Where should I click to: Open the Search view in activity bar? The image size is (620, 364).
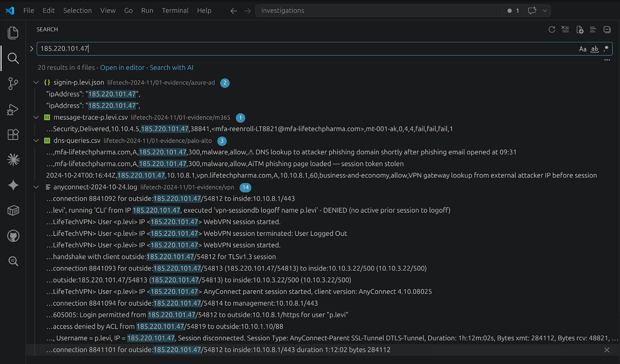[x=13, y=58]
